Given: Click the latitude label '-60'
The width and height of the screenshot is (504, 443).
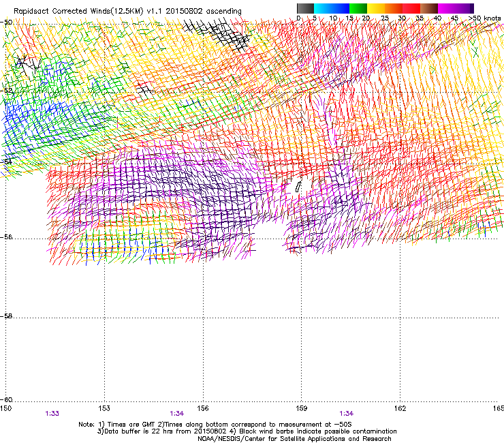Looking at the screenshot, I should pyautogui.click(x=6, y=400).
